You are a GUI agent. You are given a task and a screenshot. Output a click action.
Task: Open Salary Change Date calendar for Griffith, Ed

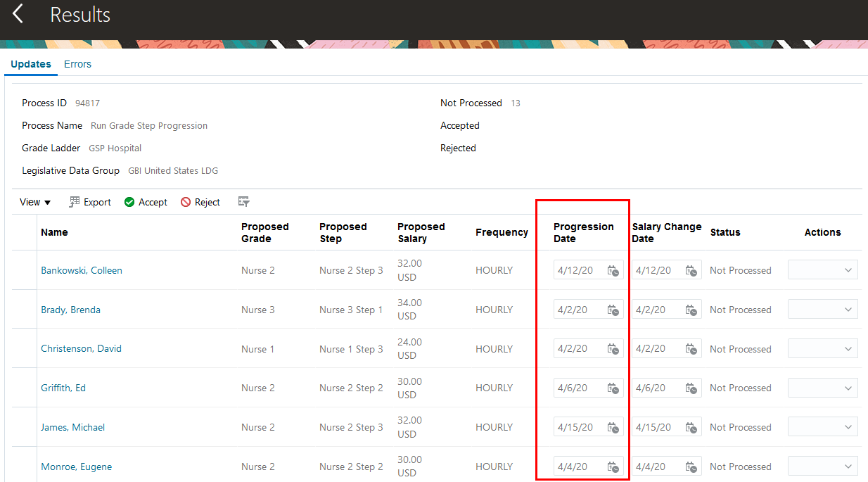691,388
